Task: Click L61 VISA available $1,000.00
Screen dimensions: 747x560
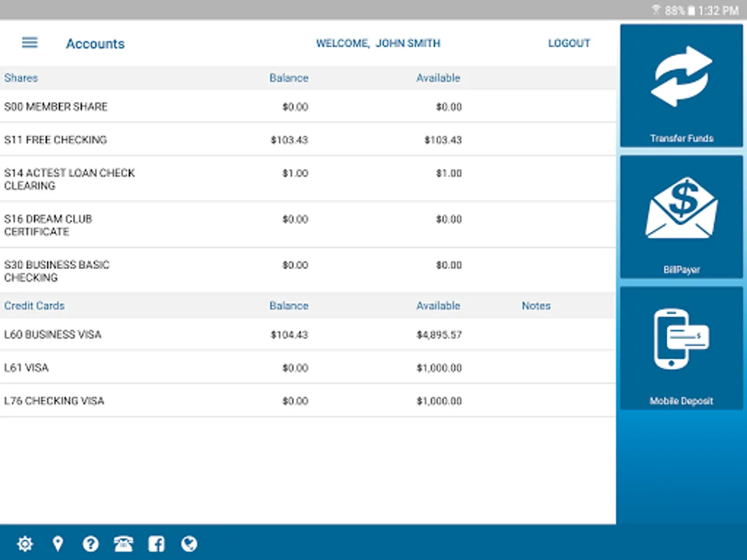Action: (439, 368)
